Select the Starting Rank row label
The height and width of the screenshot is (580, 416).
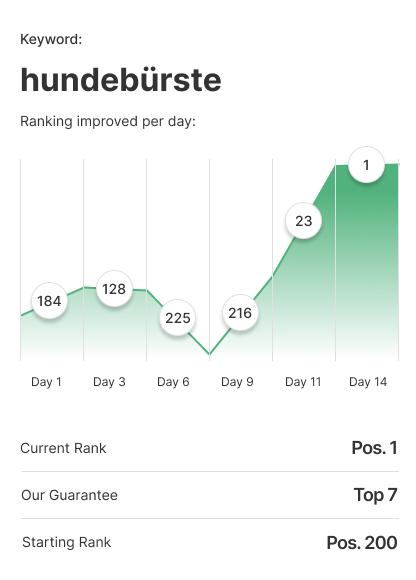point(67,543)
